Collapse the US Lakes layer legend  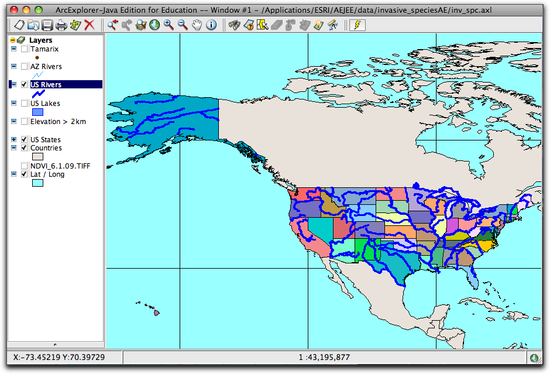click(x=14, y=103)
